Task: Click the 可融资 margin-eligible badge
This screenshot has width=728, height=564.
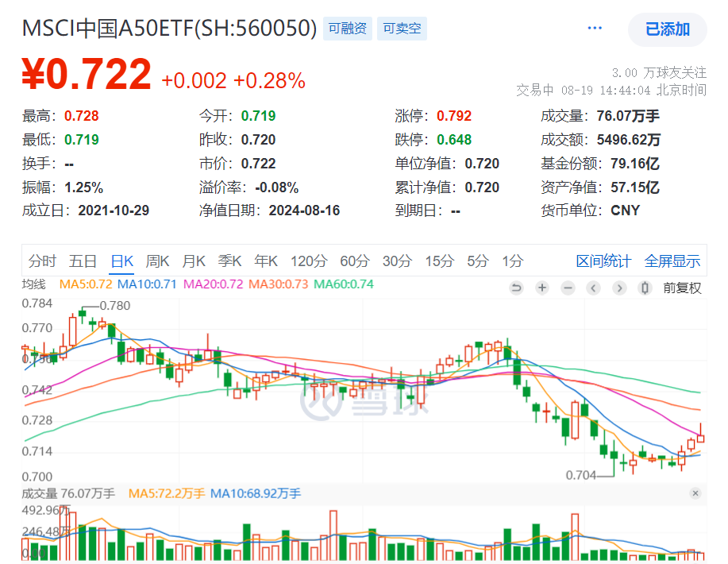Action: pos(347,27)
